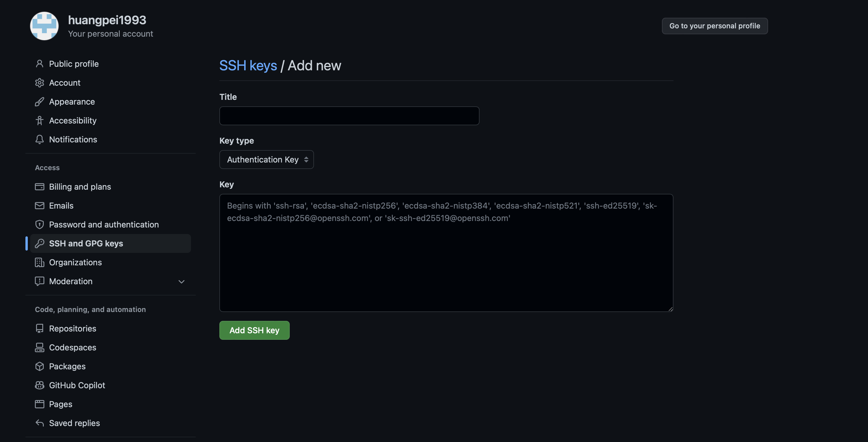Click the bell icon for Notifications
Viewport: 868px width, 442px height.
(39, 139)
